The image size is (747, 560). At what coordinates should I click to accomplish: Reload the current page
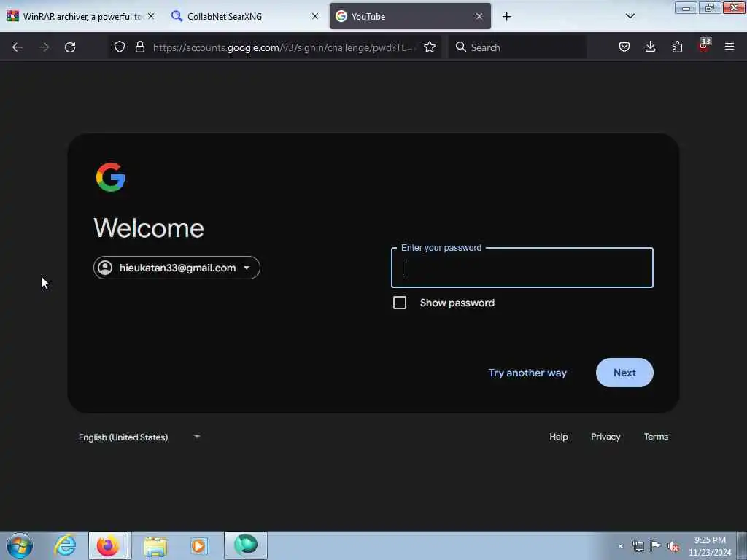point(70,47)
